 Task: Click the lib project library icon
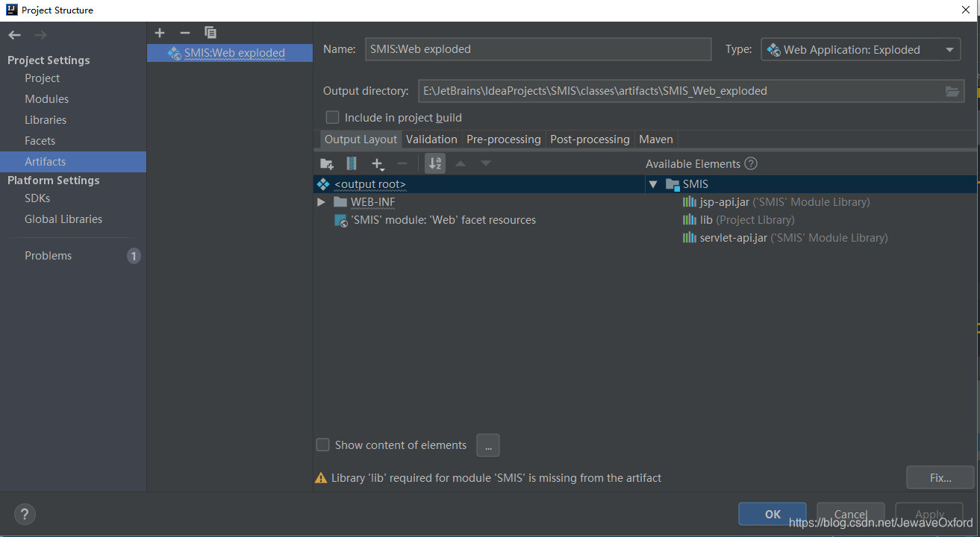(x=690, y=220)
